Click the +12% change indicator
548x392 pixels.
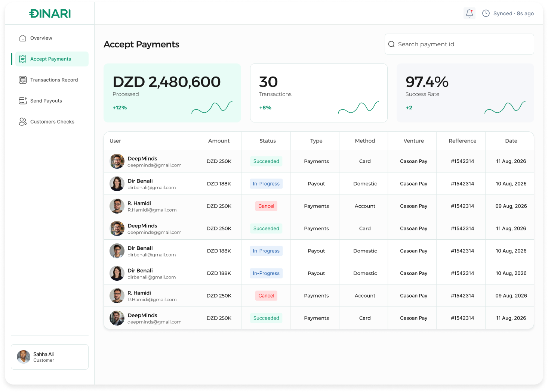[120, 108]
